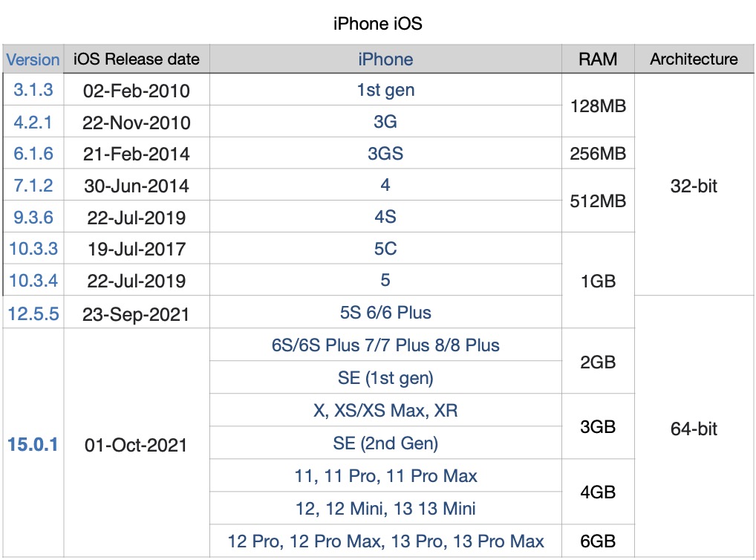756x560 pixels.
Task: Click version 9.3.6 link
Action: pyautogui.click(x=33, y=217)
